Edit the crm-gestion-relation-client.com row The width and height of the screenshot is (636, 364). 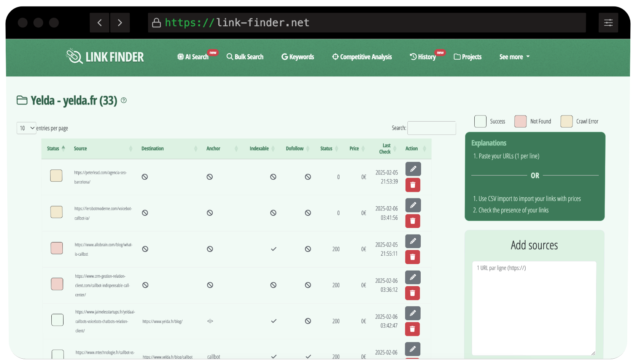413,277
